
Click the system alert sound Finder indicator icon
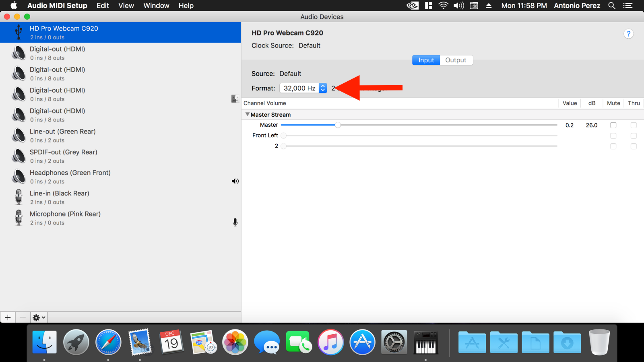[x=235, y=99]
